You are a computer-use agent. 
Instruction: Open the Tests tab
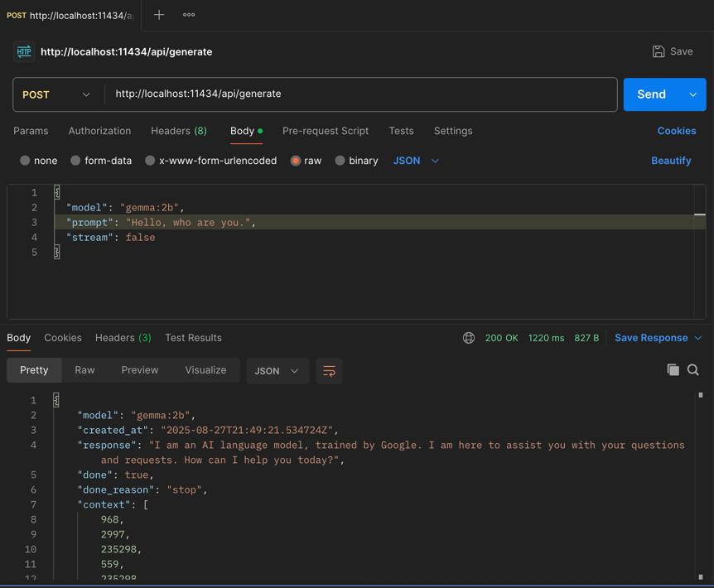401,131
